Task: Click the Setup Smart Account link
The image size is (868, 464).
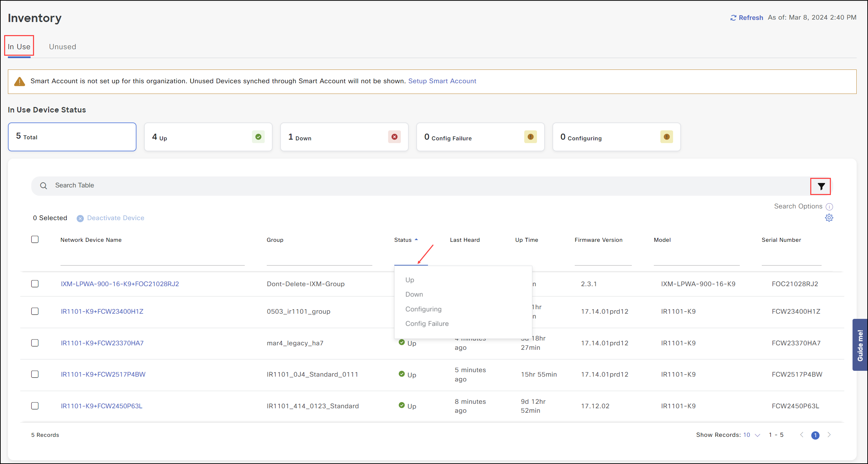Action: coord(442,81)
